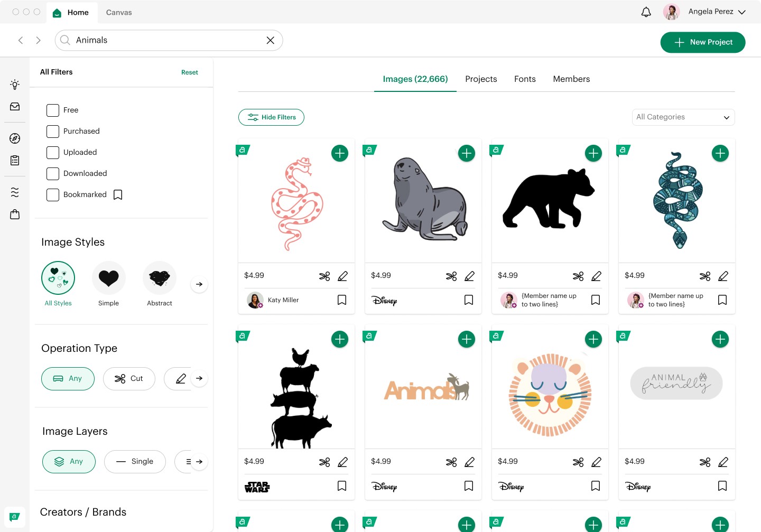This screenshot has height=532, width=761.
Task: Click the Hide Filters button
Action: [x=271, y=117]
